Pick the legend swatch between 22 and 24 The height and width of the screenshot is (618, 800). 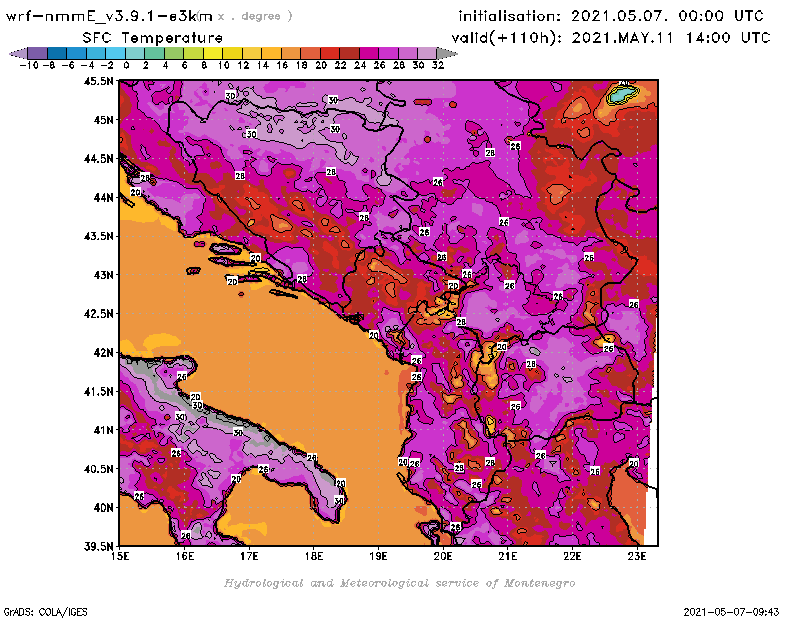349,53
